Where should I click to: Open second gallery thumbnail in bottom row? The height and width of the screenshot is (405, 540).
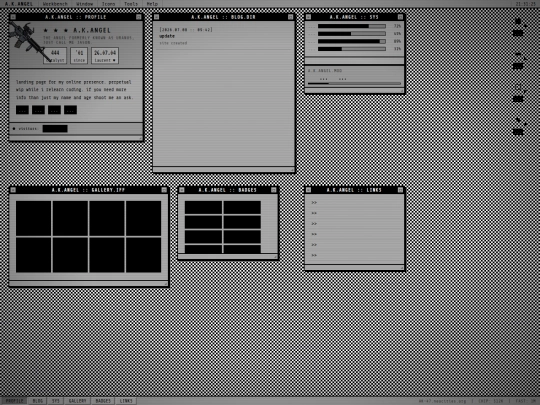(70, 255)
